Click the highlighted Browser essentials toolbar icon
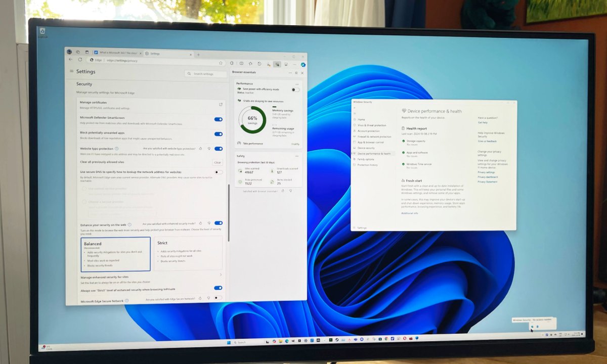Screen dimensions: 607x364 pos(277,64)
